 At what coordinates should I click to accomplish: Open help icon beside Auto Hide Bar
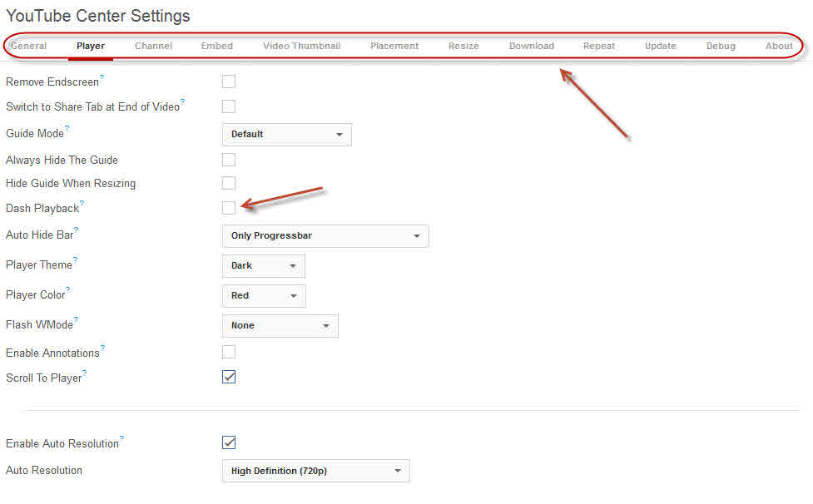point(77,229)
